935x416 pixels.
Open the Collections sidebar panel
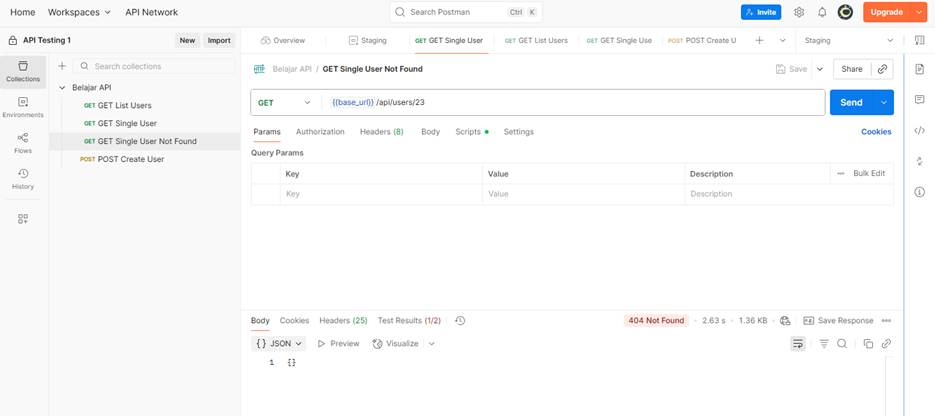tap(23, 70)
